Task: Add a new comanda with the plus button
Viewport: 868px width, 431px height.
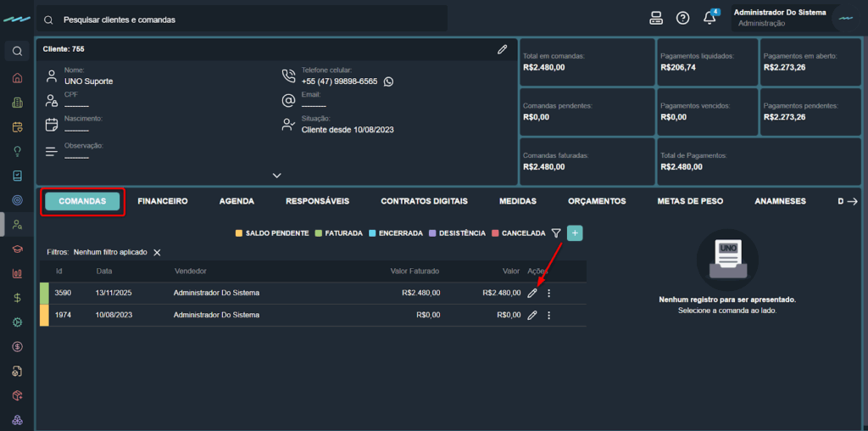Action: (575, 232)
